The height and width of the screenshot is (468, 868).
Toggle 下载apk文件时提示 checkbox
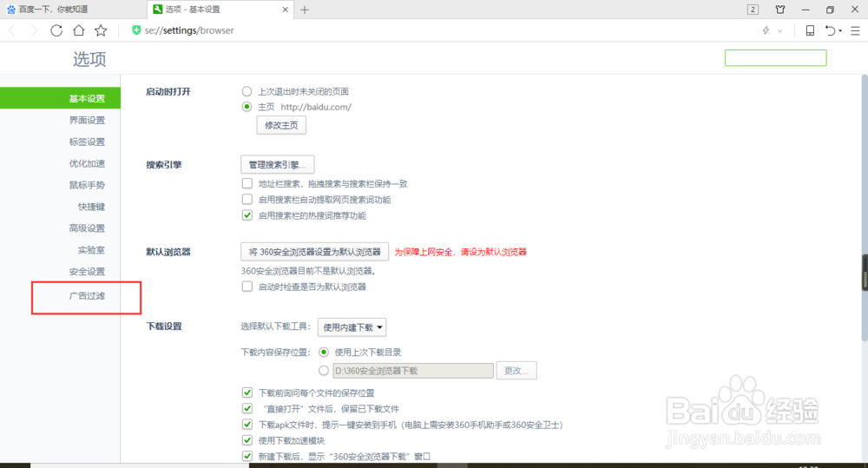point(247,425)
